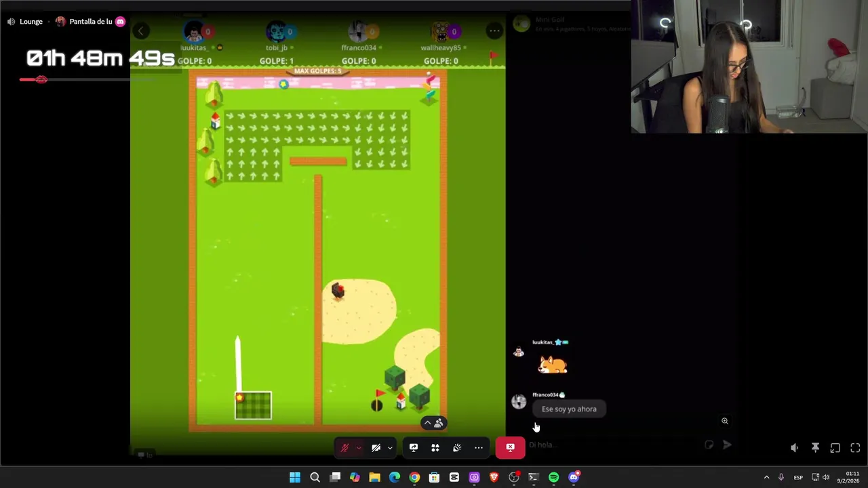Click the red disconnect call button
The height and width of the screenshot is (488, 868).
(x=511, y=447)
